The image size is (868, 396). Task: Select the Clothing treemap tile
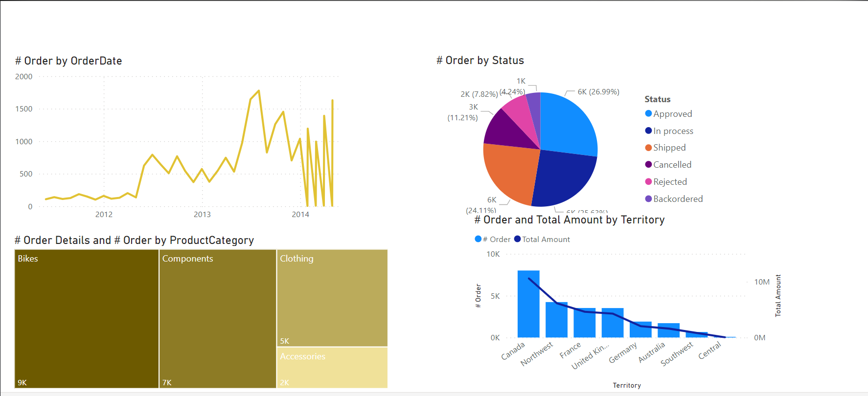pyautogui.click(x=332, y=298)
